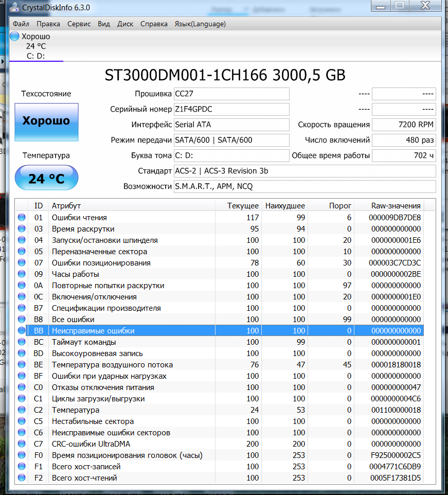Select attribute text Время позиционирования головок (часы)
This screenshot has height=495, width=448.
coord(127,455)
